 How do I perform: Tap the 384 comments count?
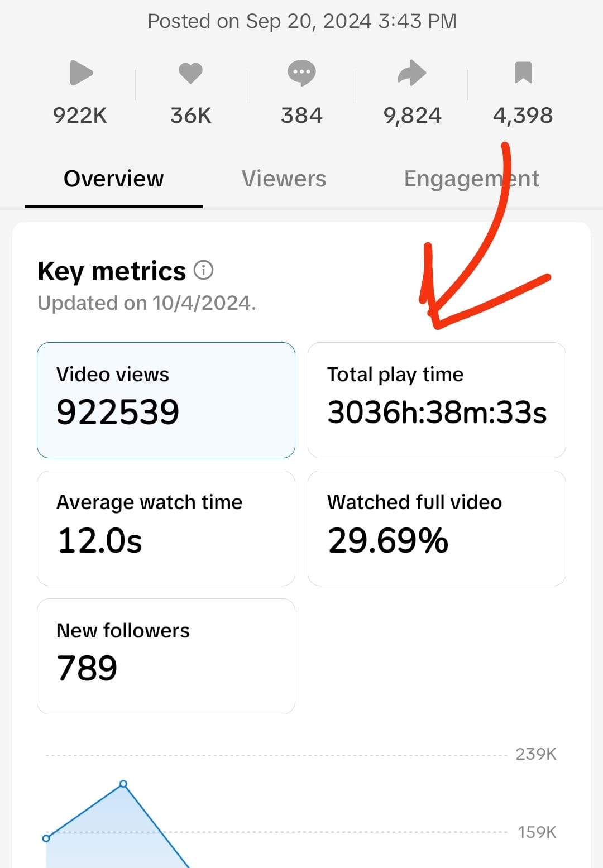pos(301,116)
